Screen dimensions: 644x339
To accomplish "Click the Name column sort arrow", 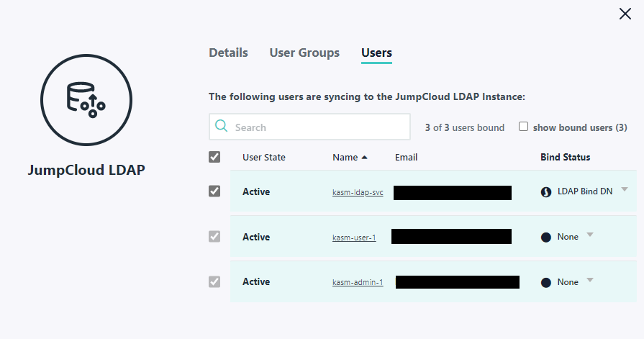I will [x=365, y=157].
